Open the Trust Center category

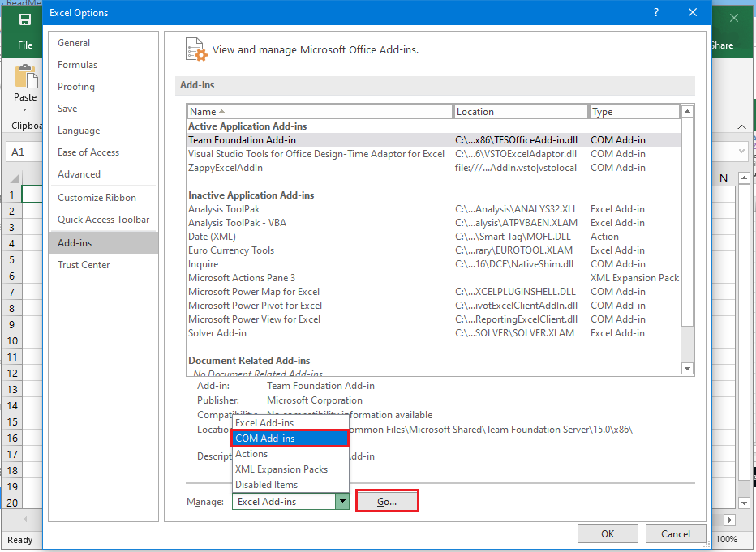point(103,265)
